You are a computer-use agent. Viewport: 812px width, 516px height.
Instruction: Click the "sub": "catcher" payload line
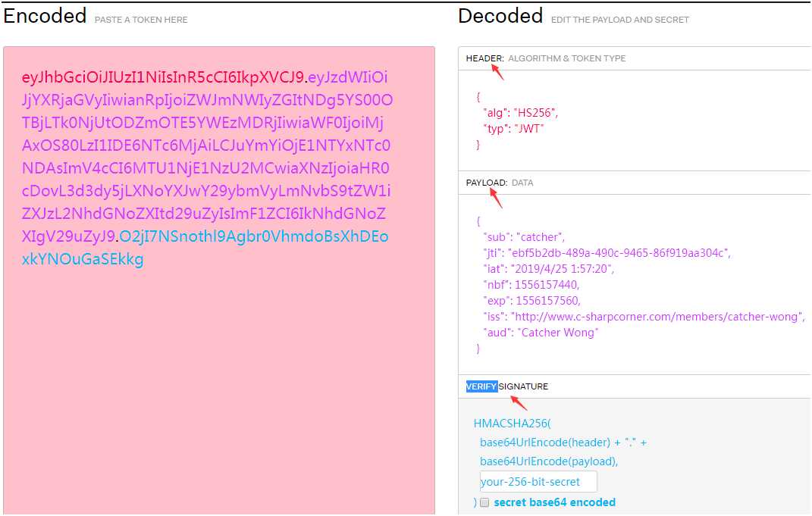(x=524, y=237)
